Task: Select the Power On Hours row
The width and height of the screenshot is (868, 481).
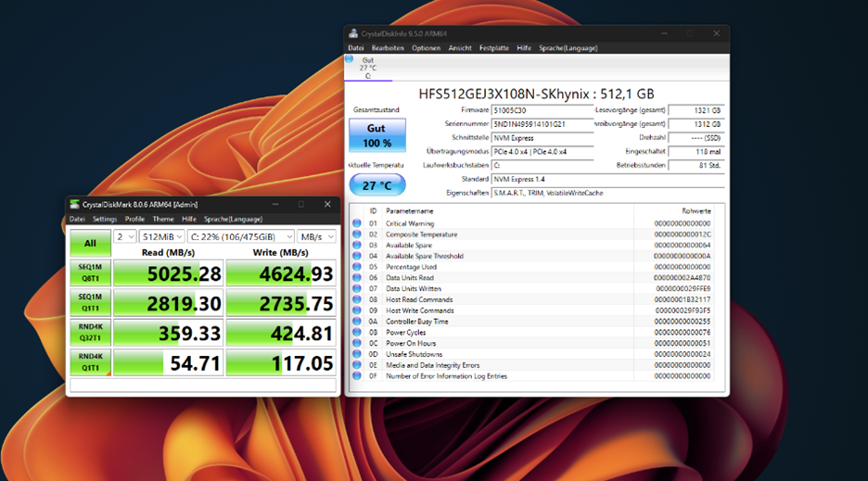Action: coord(532,343)
